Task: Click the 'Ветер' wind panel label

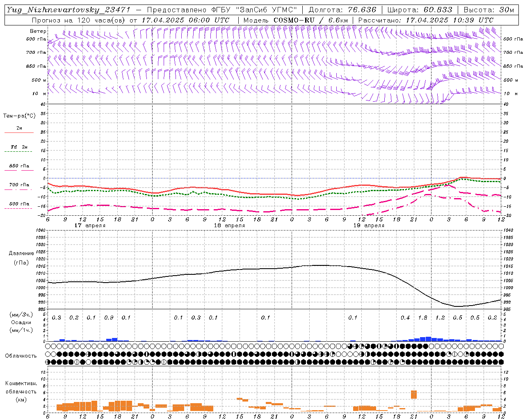Action: pos(38,31)
